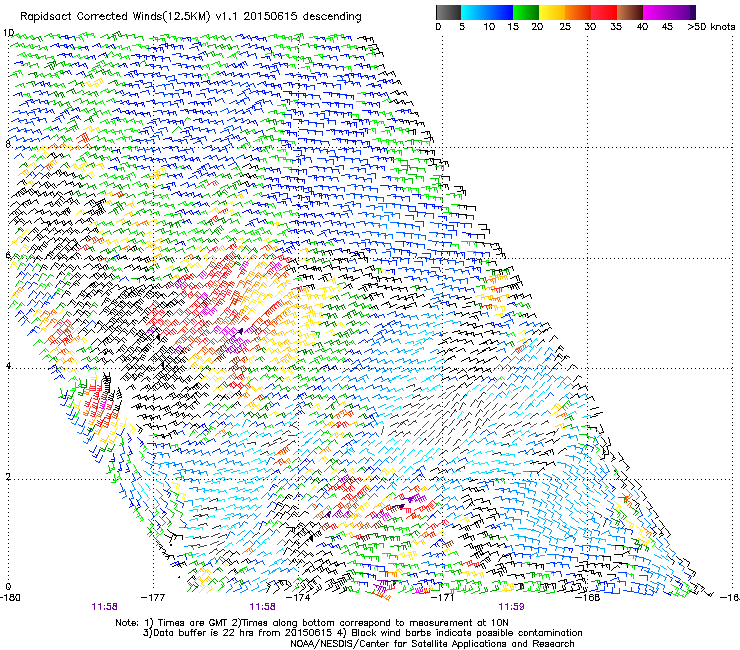The image size is (740, 650).
Task: Click the '-171' longitude axis label
Action: click(x=443, y=598)
